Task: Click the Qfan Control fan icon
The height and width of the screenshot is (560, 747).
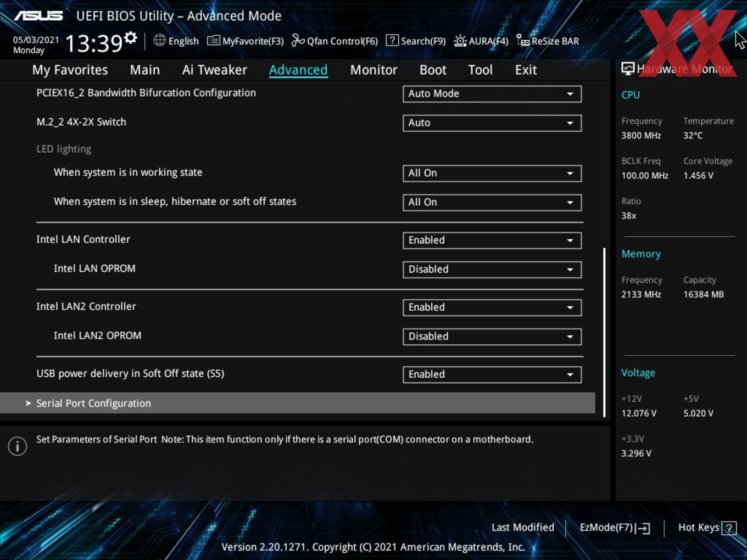Action: pos(298,40)
